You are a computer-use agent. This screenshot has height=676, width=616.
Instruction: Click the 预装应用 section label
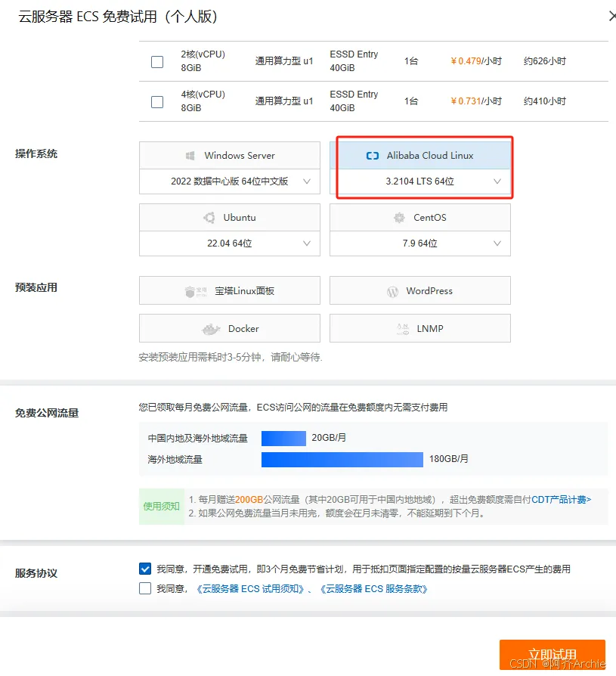click(36, 287)
